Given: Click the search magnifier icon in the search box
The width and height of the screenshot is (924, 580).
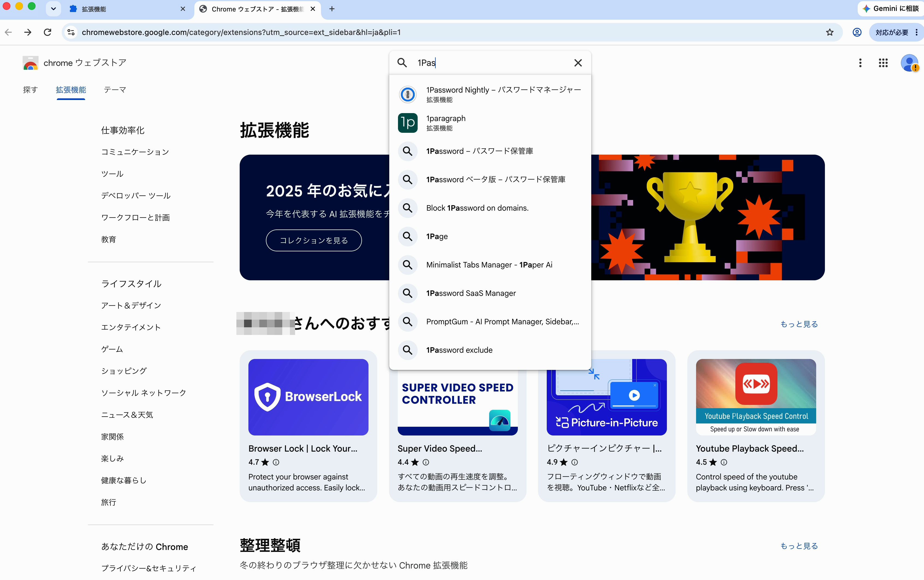Looking at the screenshot, I should click(402, 63).
